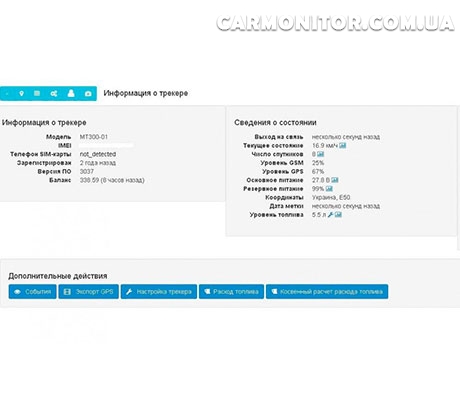This screenshot has width=460, height=400.
Task: Open the speed chart icon beside 16.9 км/ч
Action: (x=343, y=146)
